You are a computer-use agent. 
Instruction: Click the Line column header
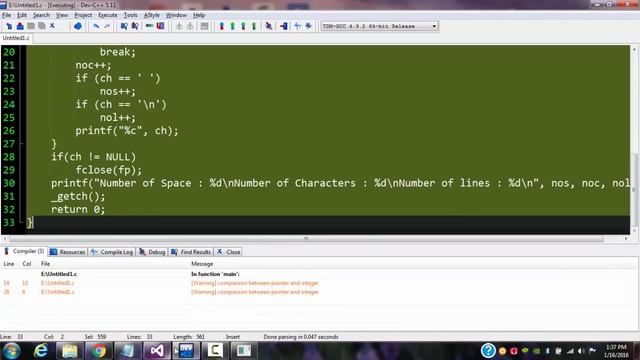[x=9, y=264]
